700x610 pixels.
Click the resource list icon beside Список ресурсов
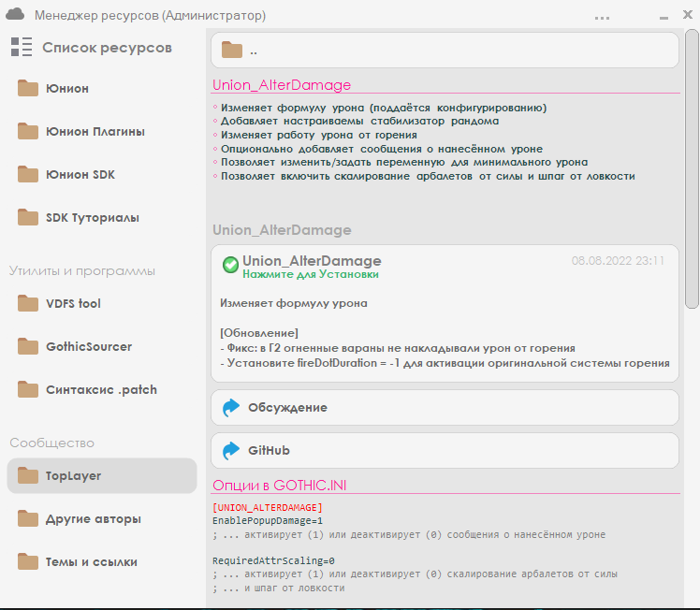22,47
